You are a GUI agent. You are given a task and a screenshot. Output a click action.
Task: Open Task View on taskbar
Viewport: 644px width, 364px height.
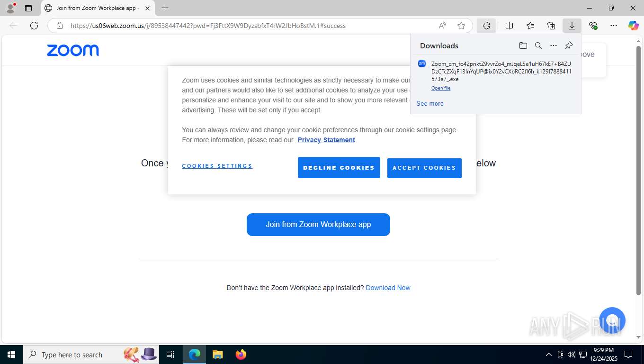170,355
